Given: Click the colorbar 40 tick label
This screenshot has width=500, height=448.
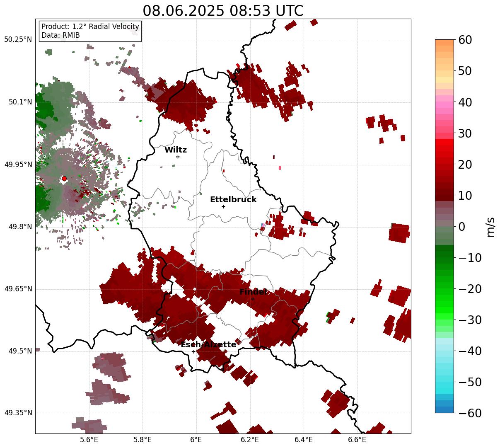Looking at the screenshot, I should pos(465,102).
